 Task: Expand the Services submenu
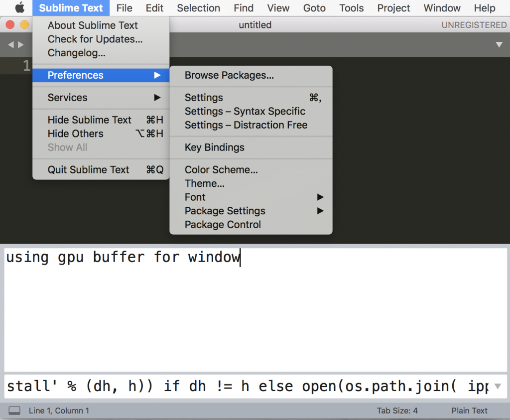101,98
